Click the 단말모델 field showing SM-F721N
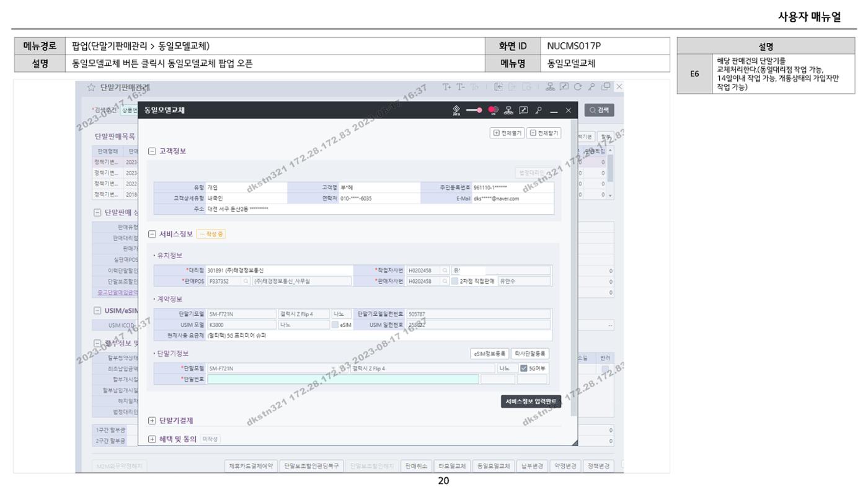This screenshot has width=868, height=489. tap(279, 368)
